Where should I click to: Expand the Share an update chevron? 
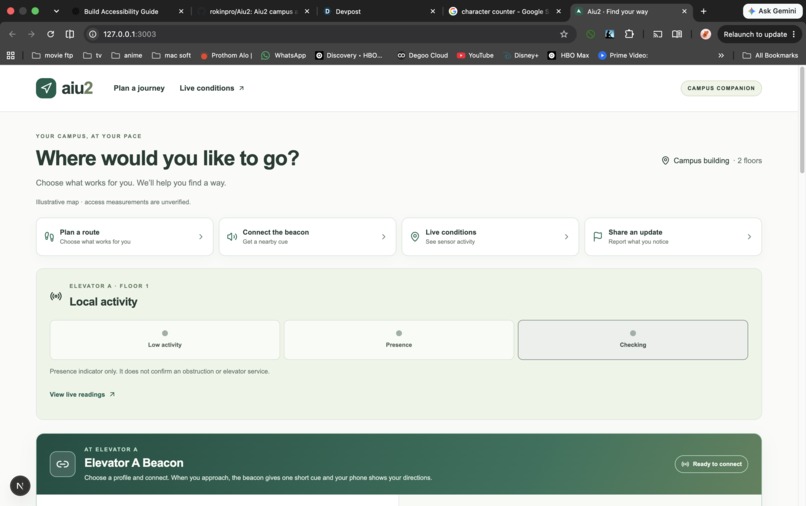coord(749,237)
